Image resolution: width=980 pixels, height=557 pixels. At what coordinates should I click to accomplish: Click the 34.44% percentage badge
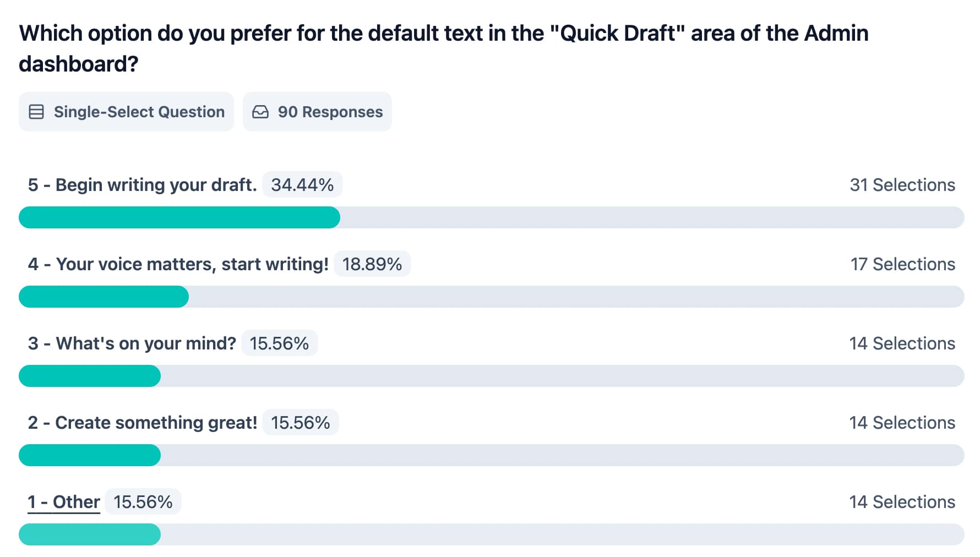click(x=302, y=185)
